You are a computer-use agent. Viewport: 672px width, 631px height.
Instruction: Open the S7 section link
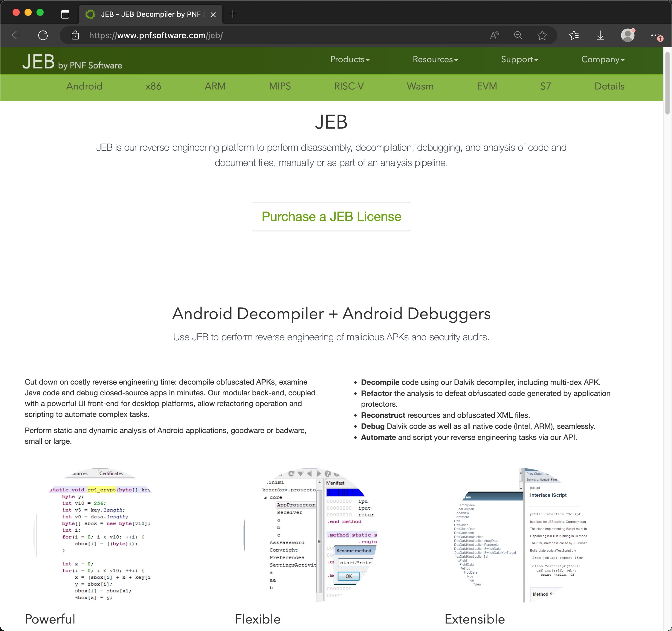point(546,86)
